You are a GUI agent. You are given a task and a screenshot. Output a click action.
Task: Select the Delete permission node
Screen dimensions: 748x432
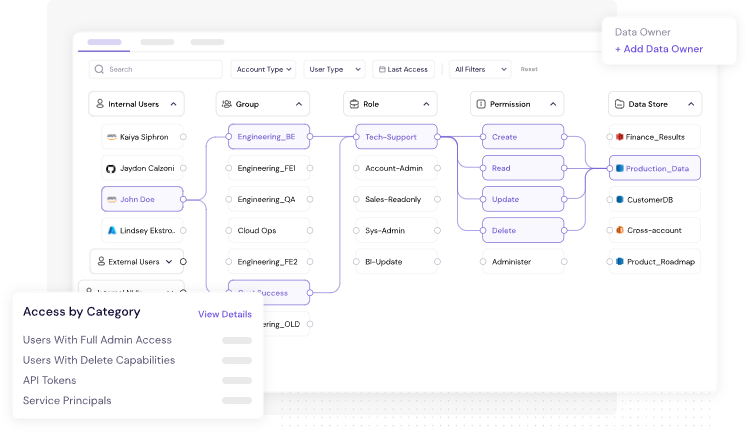(523, 230)
